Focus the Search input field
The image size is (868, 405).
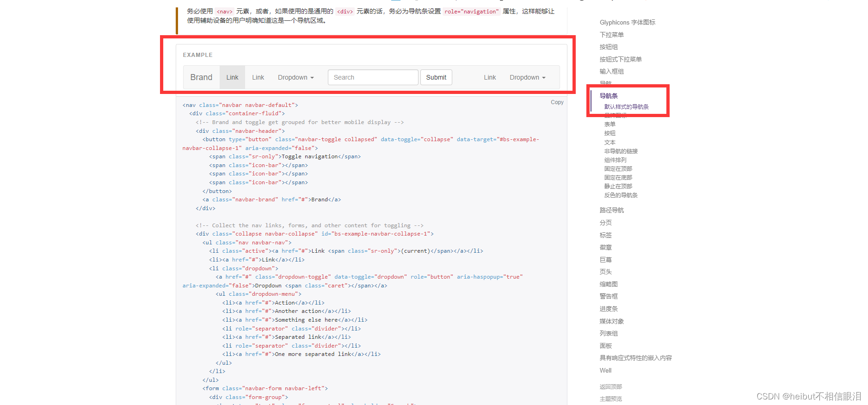click(373, 77)
